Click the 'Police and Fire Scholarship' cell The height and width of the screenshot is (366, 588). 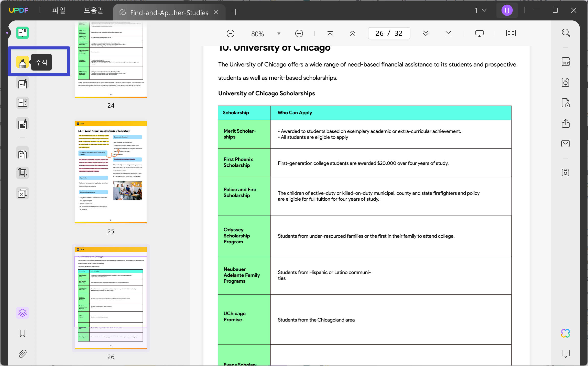click(244, 196)
